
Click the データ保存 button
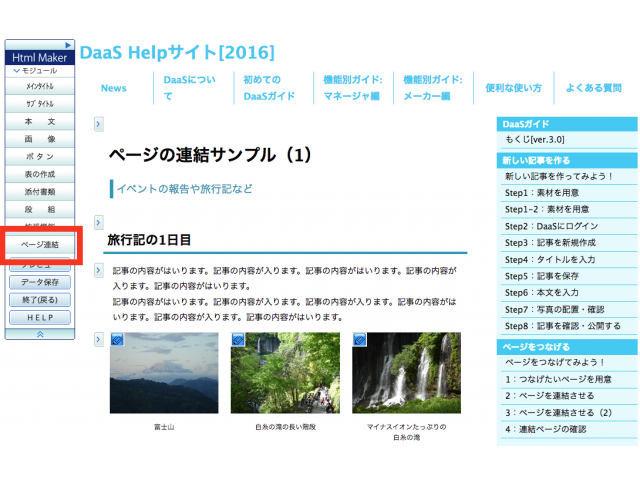pos(40,282)
